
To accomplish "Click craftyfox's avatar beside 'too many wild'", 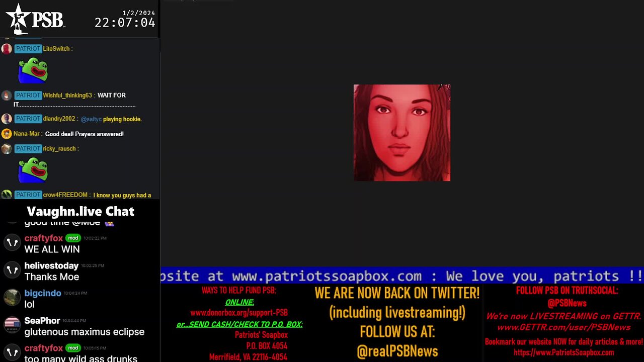I will click(x=12, y=353).
